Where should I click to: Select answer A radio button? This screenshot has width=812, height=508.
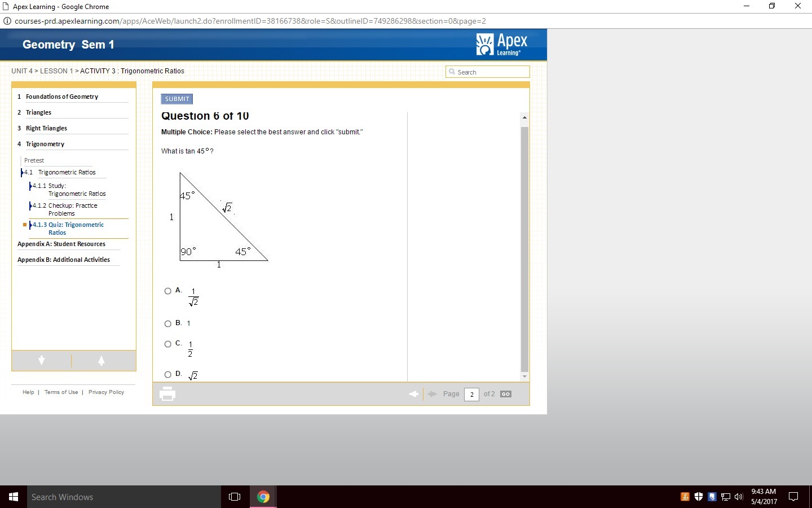(x=167, y=291)
